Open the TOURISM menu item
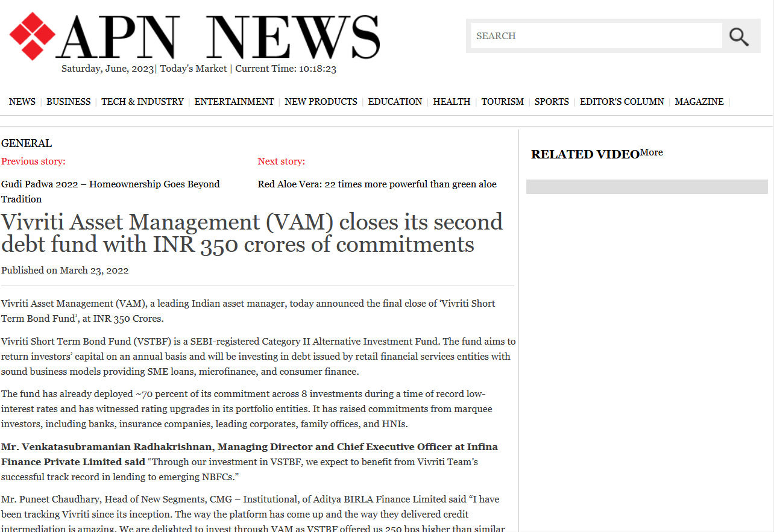This screenshot has width=774, height=532. click(502, 102)
